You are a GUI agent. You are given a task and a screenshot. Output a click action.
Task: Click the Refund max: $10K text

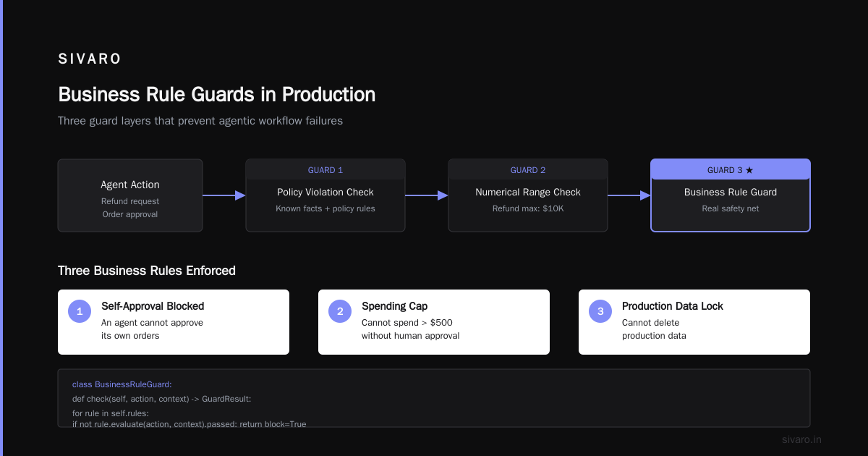coord(528,208)
